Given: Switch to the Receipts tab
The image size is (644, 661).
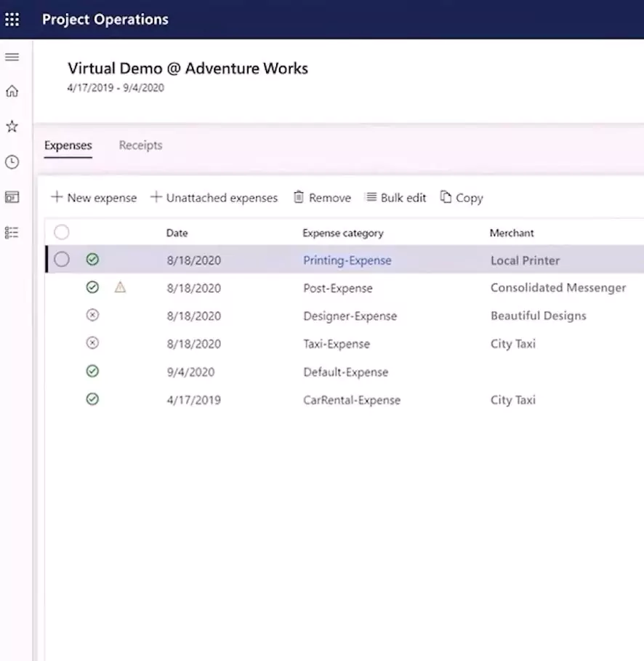Looking at the screenshot, I should [140, 145].
